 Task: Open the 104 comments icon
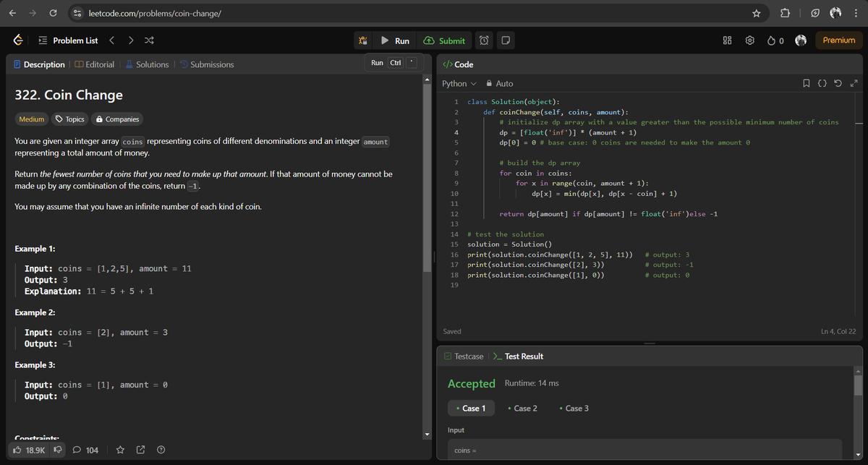[x=85, y=451]
